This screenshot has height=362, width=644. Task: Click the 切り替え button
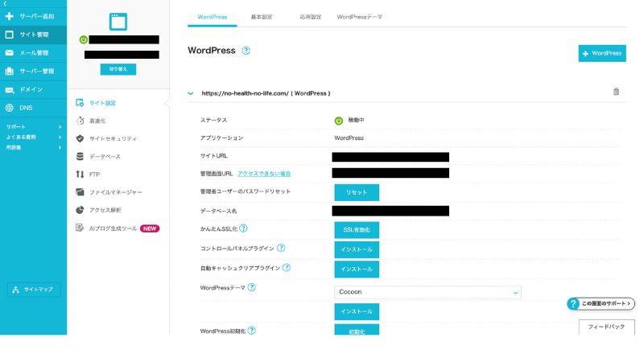[118, 69]
